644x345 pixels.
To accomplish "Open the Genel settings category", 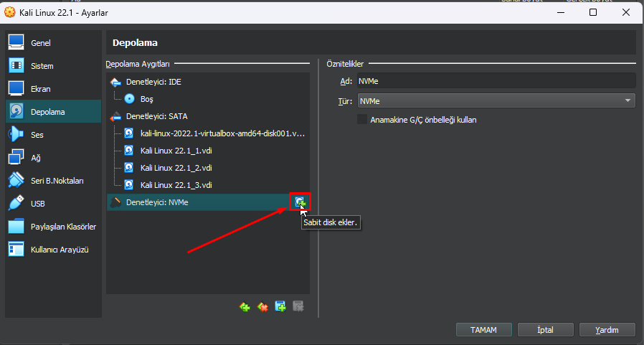I will 53,43.
